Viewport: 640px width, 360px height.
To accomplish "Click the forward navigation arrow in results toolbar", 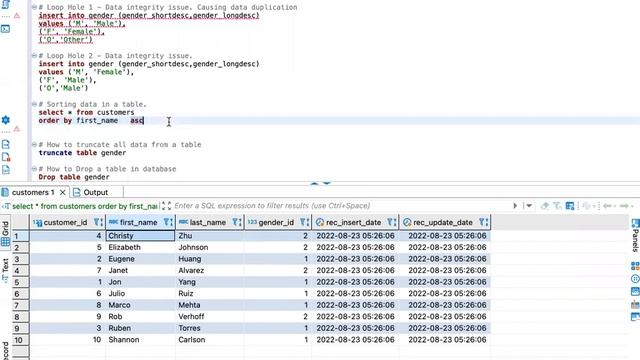I will click(x=624, y=206).
